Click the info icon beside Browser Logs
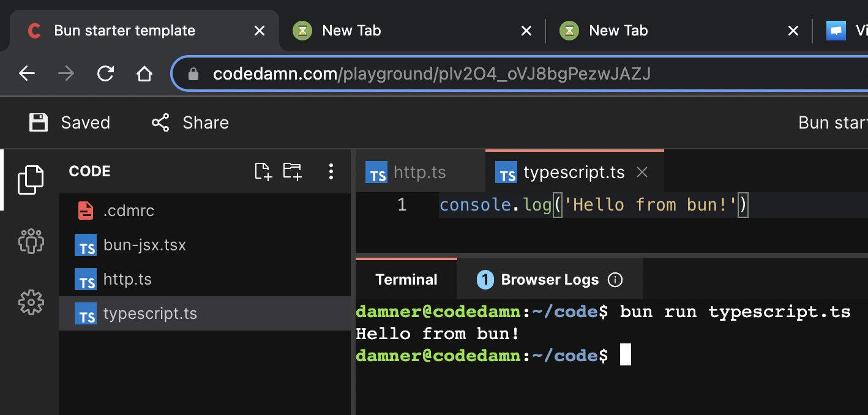 [615, 280]
